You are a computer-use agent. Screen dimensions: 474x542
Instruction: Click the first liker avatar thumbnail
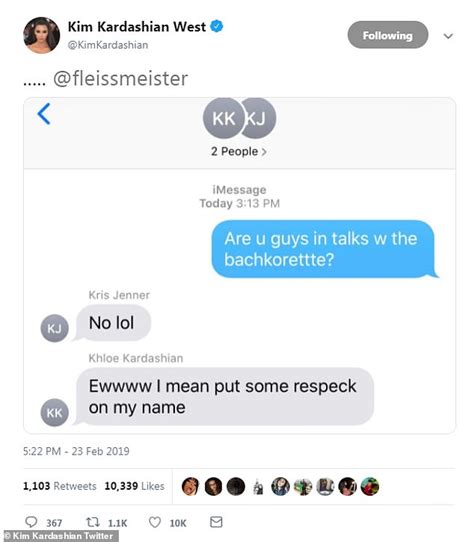click(190, 486)
